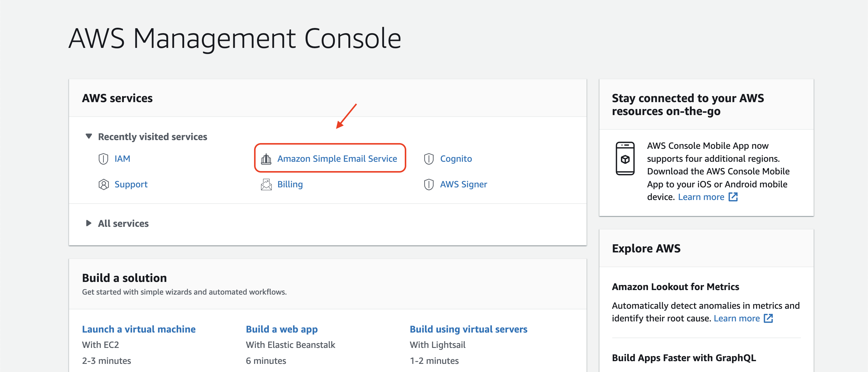Select Launch a virtual machine
The height and width of the screenshot is (372, 868).
(x=139, y=329)
